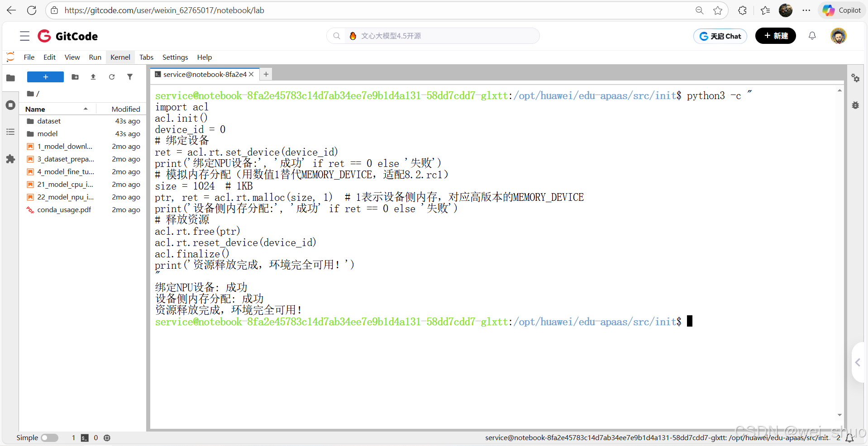
Task: Open the Run menu
Action: [x=95, y=57]
